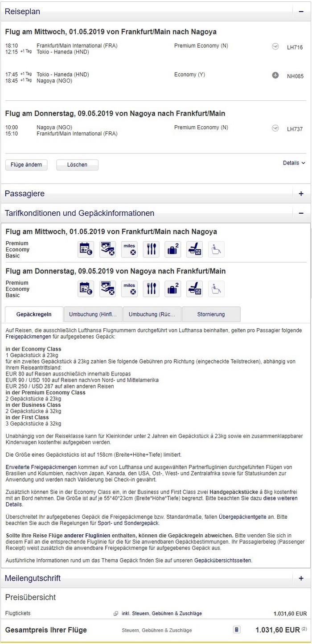
Task: Click seat reservation icon for Frankfurt–Nagoya flight
Action: pyautogui.click(x=194, y=249)
